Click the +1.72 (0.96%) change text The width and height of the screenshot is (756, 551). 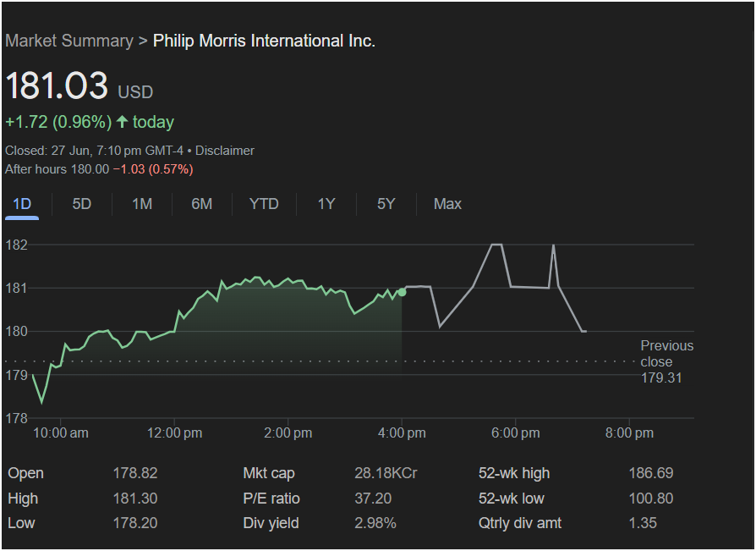tap(58, 122)
